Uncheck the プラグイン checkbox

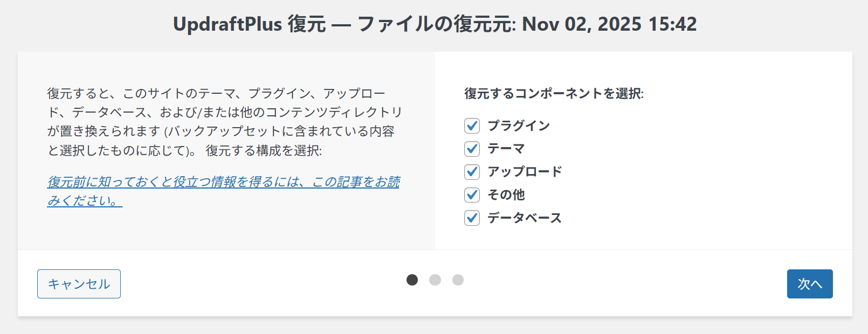coord(472,126)
